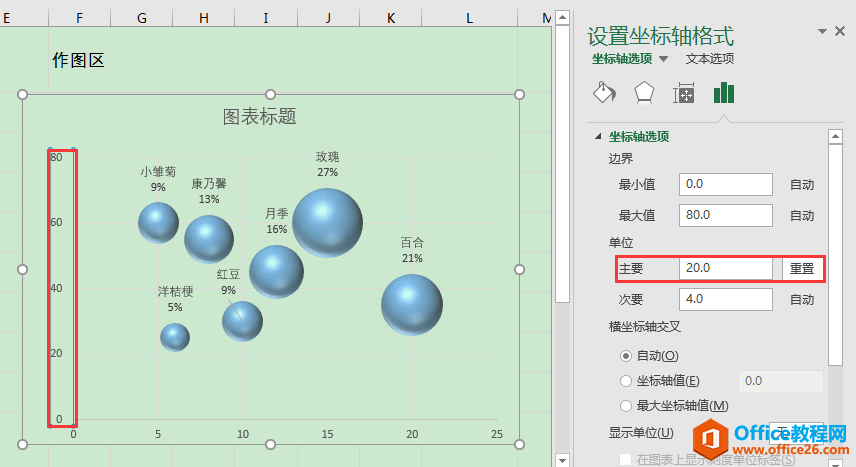Select column I header
The image size is (856, 467).
click(266, 18)
